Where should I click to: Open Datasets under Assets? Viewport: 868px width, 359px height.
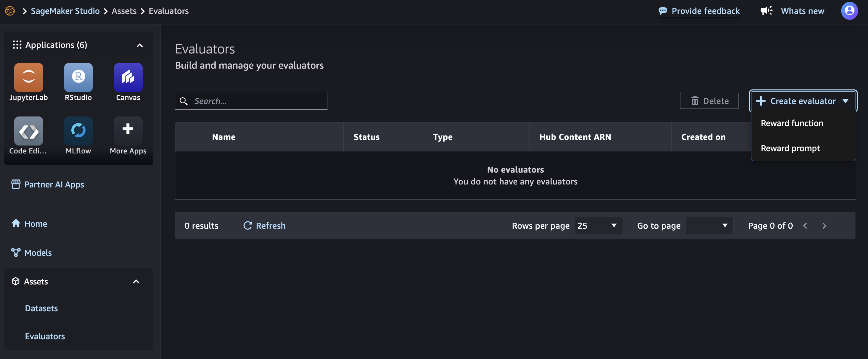coord(41,308)
